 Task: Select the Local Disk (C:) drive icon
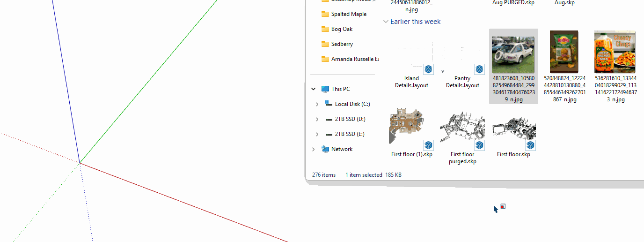click(329, 104)
